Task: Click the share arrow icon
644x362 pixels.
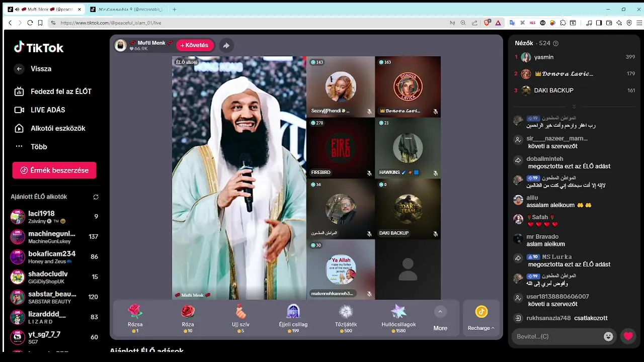Action: click(x=226, y=45)
